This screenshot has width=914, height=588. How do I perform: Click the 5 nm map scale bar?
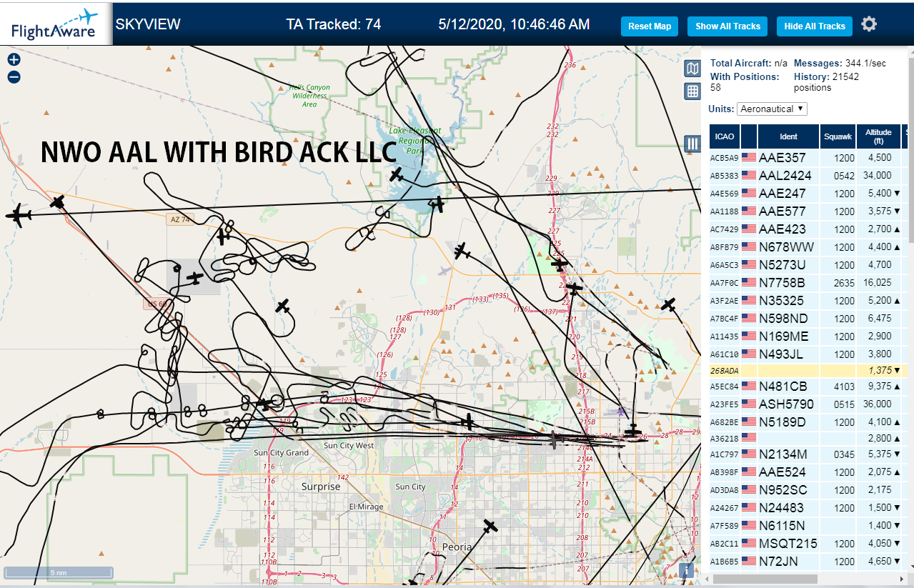click(59, 572)
